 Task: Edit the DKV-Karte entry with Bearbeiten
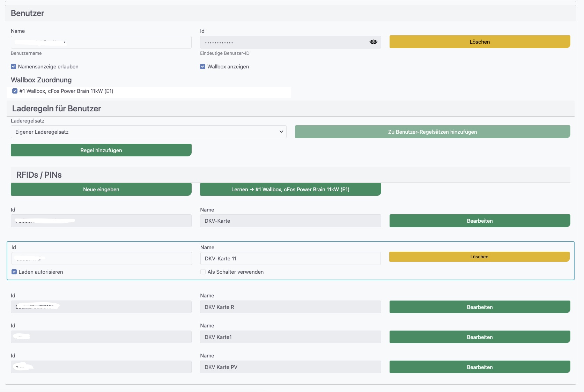480,221
